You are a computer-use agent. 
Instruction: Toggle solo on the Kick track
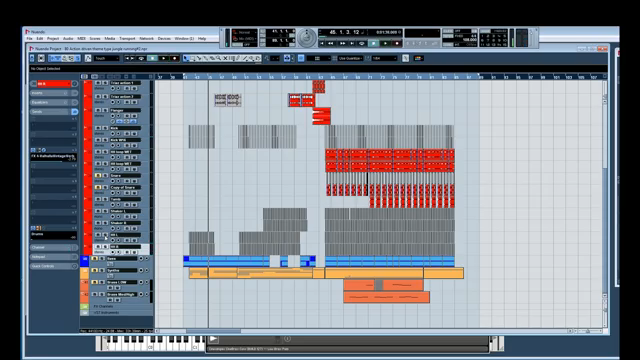(104, 128)
